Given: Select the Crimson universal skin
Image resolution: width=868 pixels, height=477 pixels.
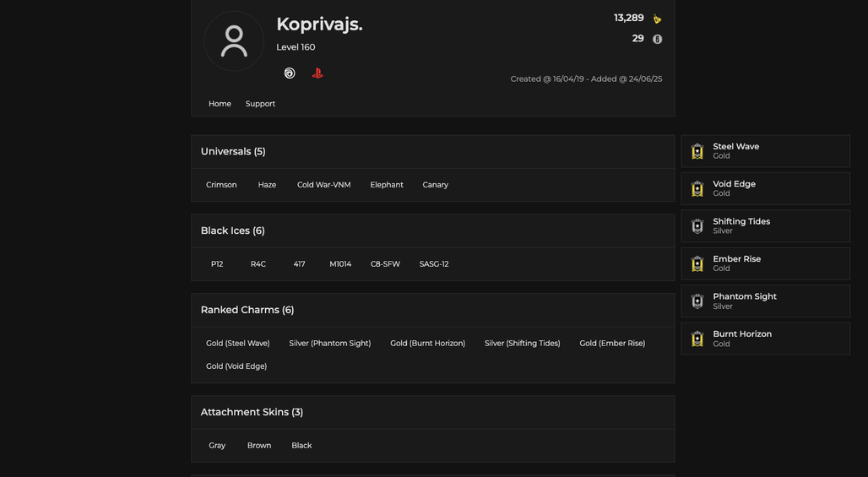Looking at the screenshot, I should [x=221, y=185].
